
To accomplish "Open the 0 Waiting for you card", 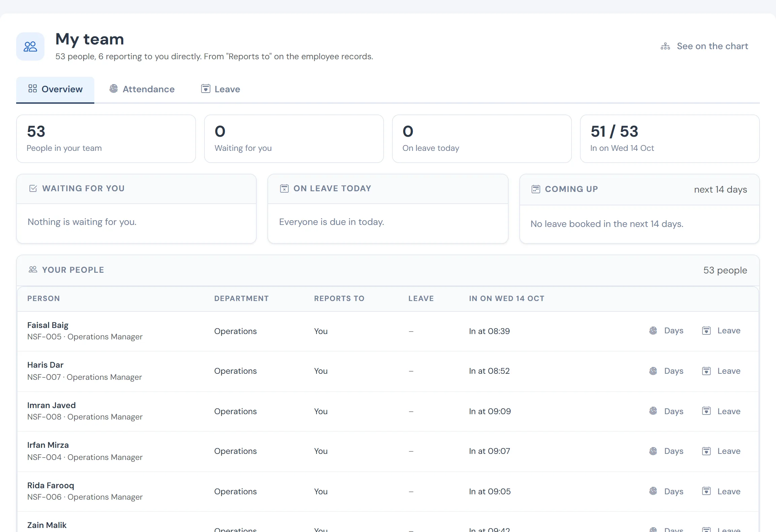I will [294, 139].
